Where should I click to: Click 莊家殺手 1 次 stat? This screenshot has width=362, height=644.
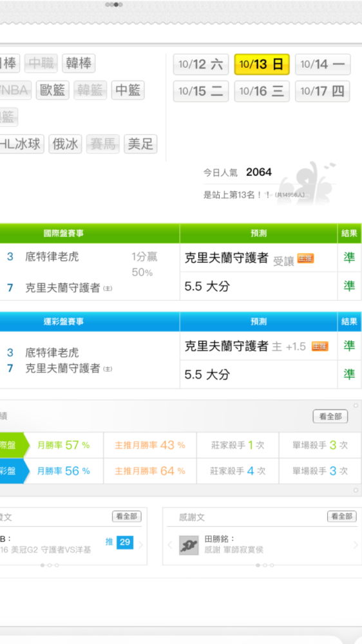click(238, 445)
